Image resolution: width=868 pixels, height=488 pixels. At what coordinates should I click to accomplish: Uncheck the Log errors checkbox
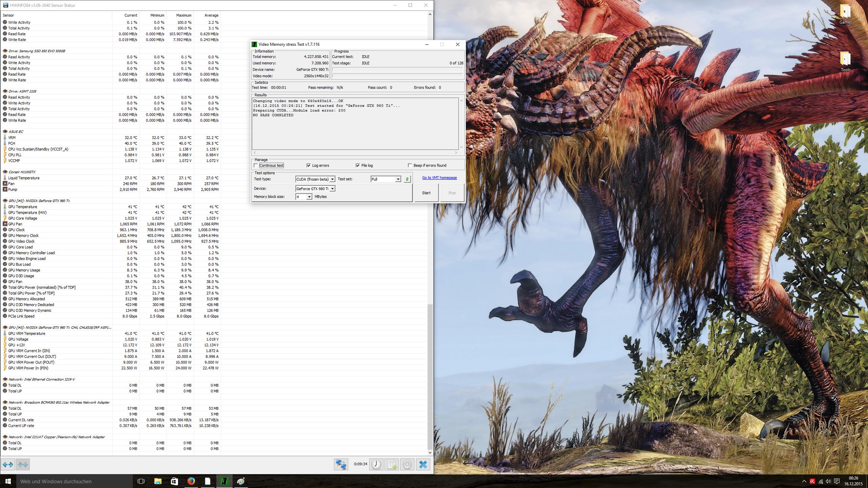coord(308,165)
